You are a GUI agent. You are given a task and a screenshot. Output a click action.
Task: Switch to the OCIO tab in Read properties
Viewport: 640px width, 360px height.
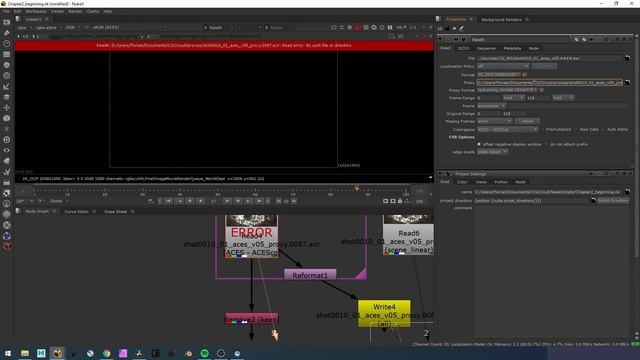(463, 48)
